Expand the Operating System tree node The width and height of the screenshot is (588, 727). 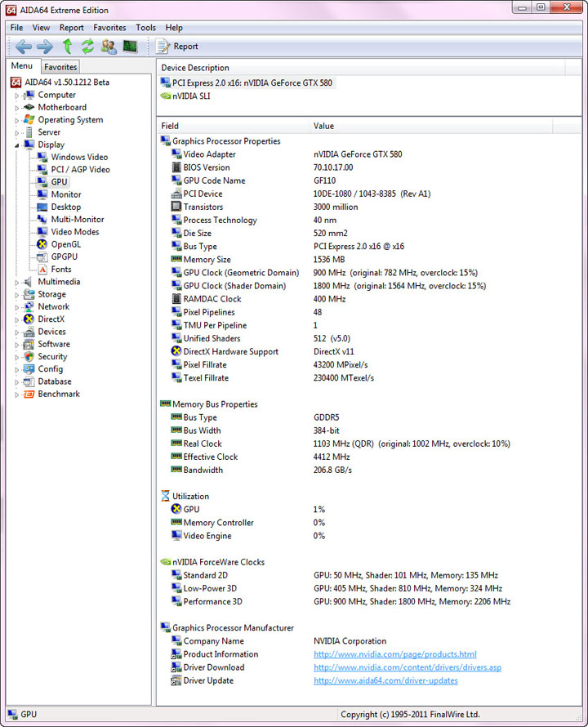coord(16,121)
